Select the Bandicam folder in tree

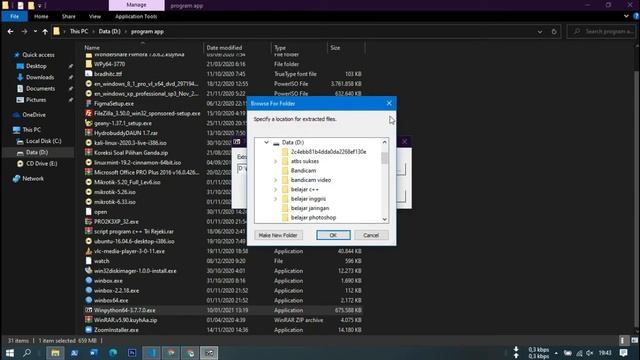click(303, 171)
